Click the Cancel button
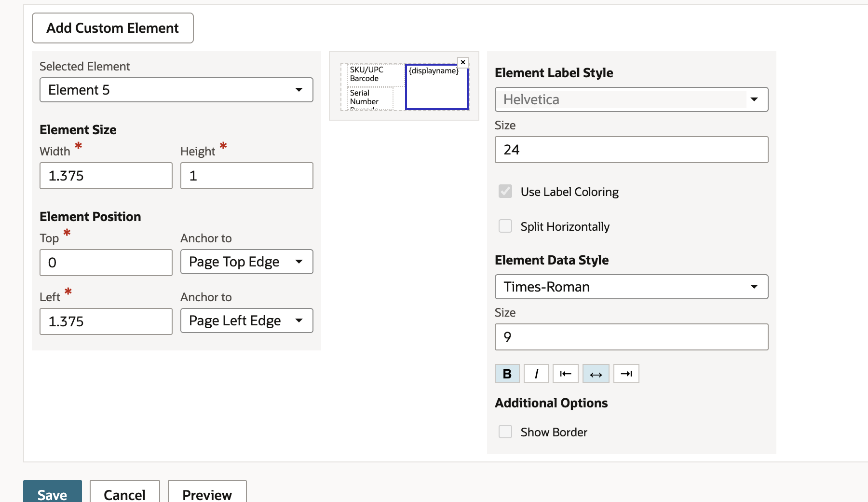868x502 pixels. 125,492
